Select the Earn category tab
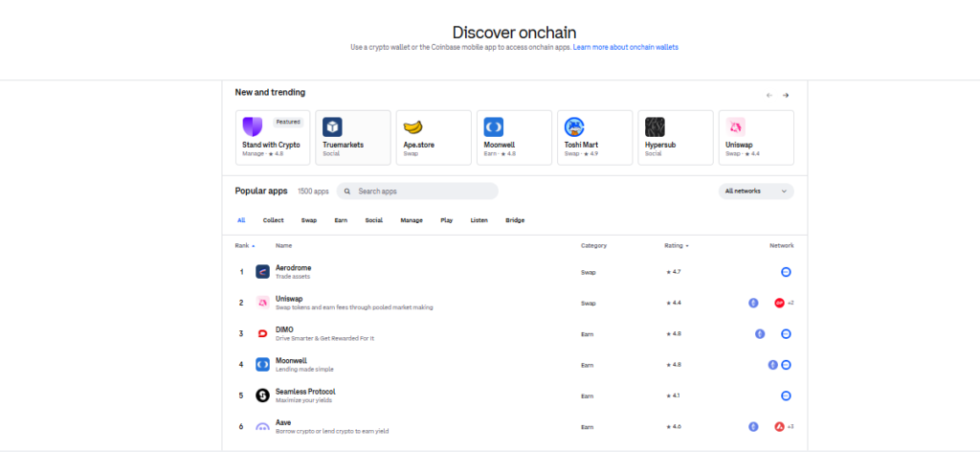Image resolution: width=980 pixels, height=452 pixels. 342,220
